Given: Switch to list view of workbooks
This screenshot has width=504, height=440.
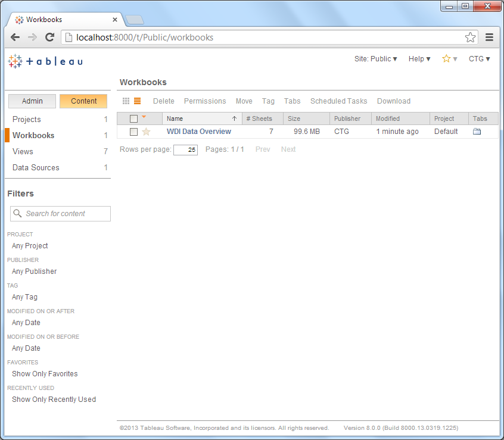Looking at the screenshot, I should click(x=137, y=101).
